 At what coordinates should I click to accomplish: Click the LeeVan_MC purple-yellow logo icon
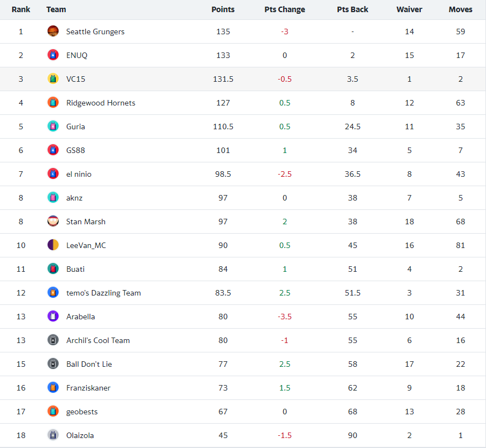(53, 245)
